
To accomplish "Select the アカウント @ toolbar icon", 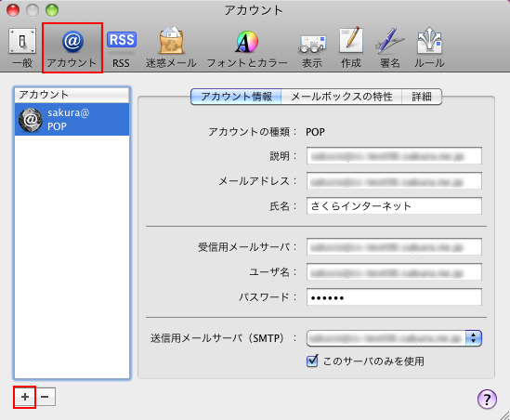I will [x=72, y=48].
